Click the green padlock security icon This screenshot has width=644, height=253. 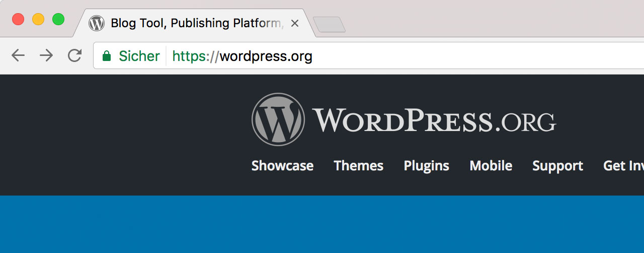(x=106, y=55)
